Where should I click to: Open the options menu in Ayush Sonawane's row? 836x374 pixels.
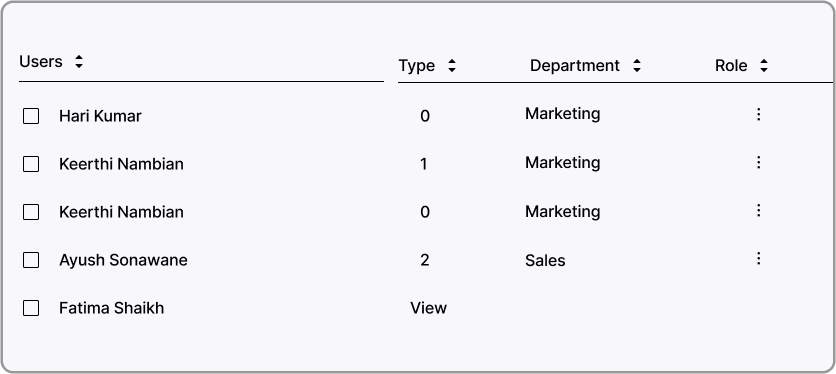[758, 259]
